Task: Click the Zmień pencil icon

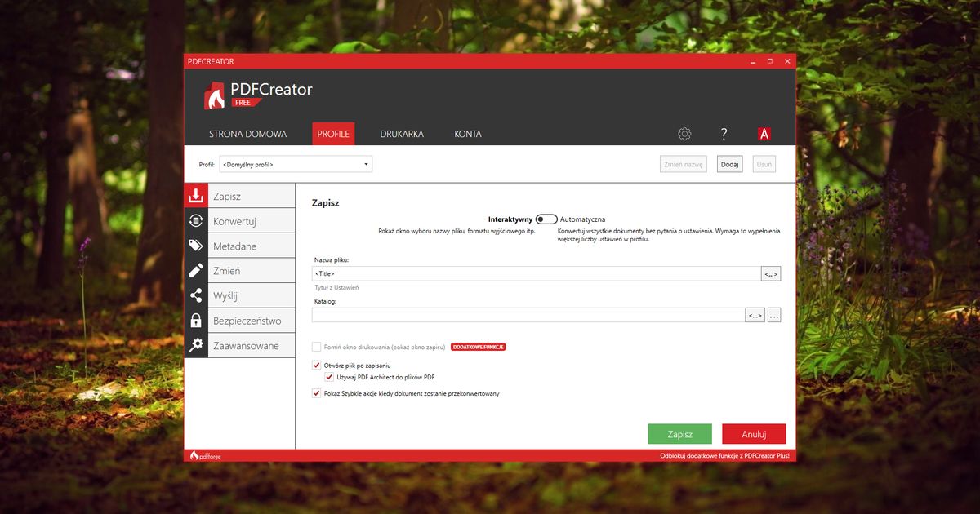Action: (196, 271)
